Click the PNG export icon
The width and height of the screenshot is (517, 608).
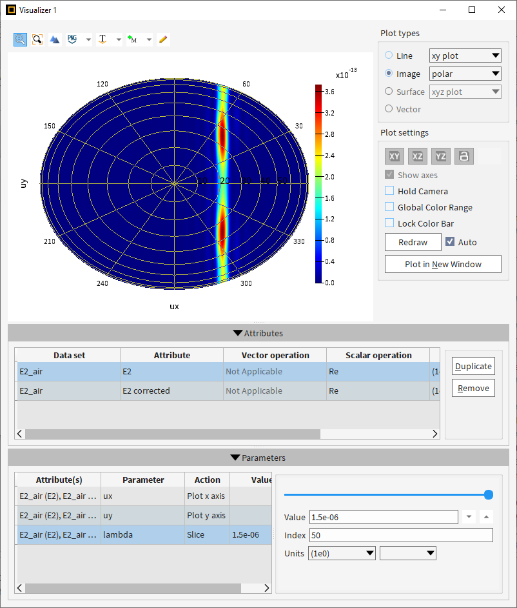tap(72, 40)
